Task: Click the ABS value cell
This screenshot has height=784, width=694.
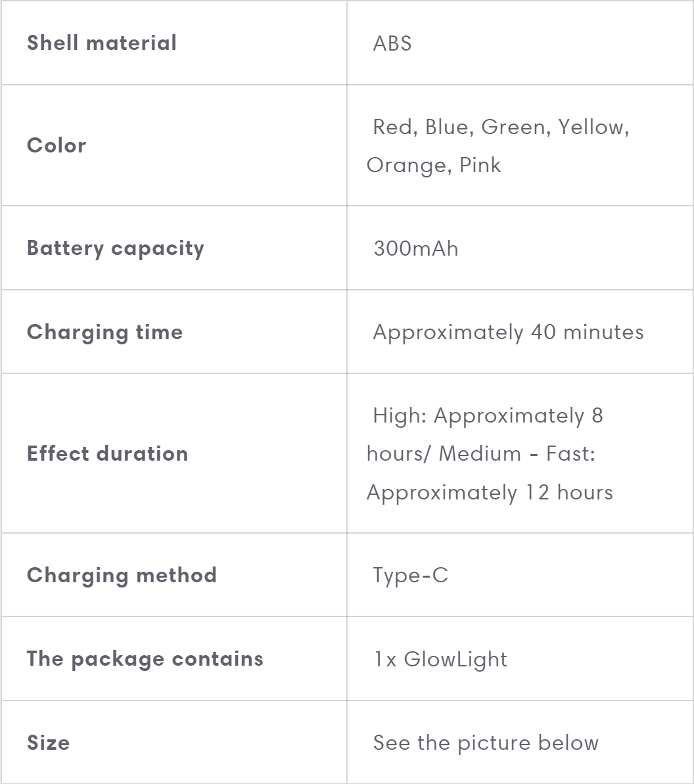Action: [x=392, y=43]
